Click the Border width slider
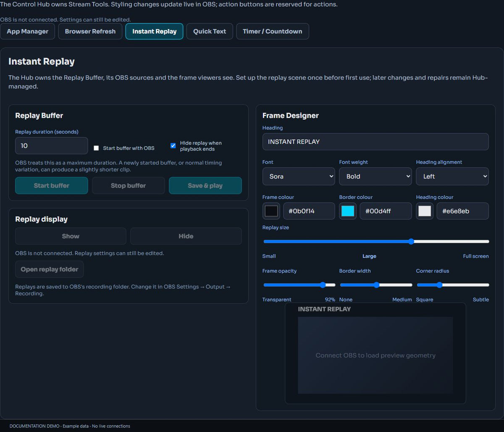The image size is (504, 432). 376,285
